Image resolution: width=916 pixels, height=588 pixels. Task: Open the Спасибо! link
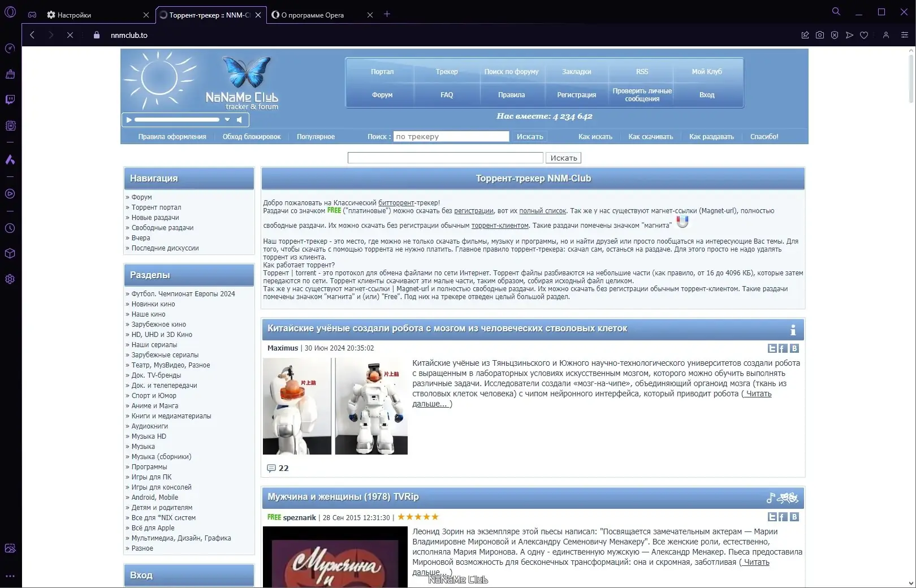coord(764,137)
